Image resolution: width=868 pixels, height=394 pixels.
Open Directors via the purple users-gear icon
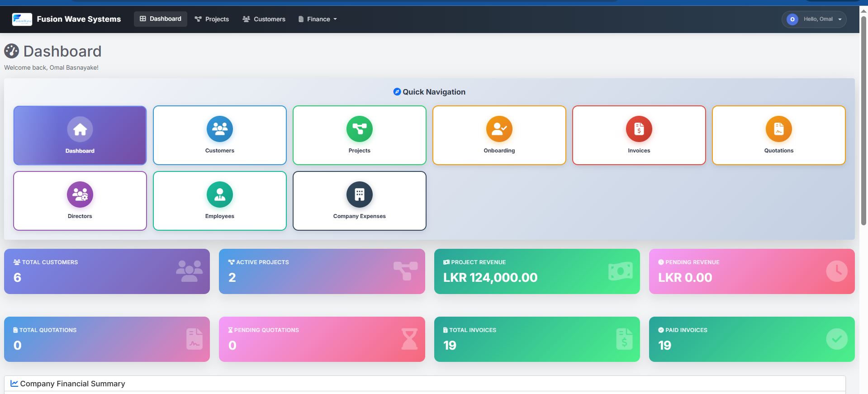(80, 195)
